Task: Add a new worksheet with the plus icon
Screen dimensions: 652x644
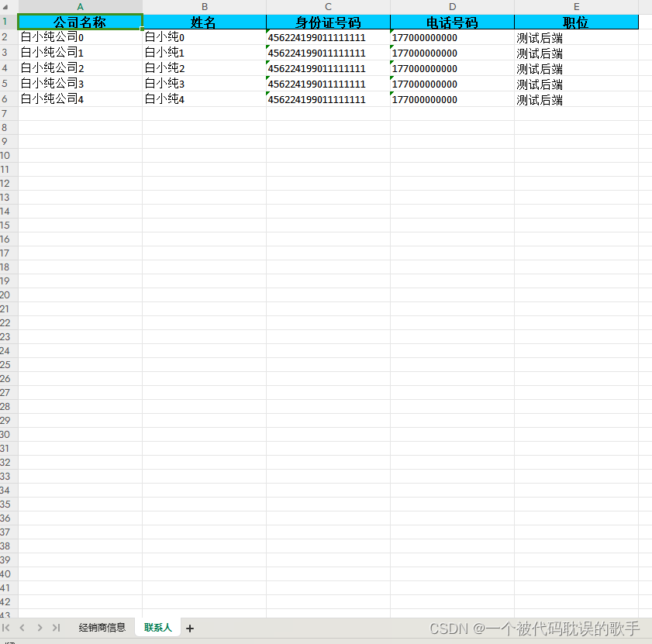Action: coord(189,628)
